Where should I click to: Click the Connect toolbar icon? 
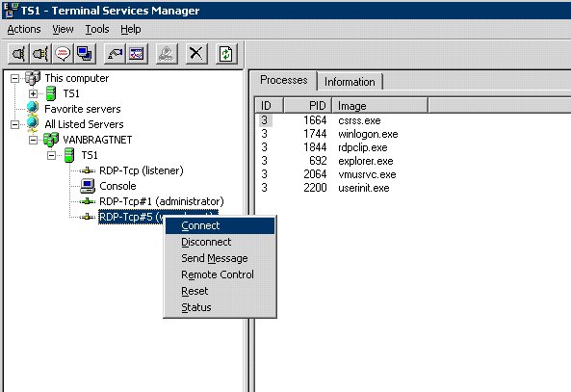click(x=19, y=54)
